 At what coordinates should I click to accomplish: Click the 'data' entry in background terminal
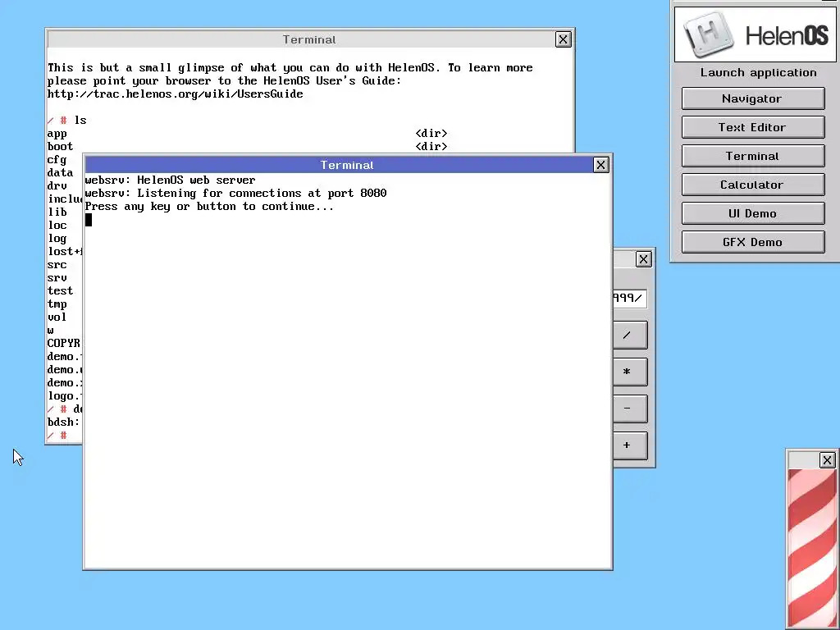(x=60, y=173)
